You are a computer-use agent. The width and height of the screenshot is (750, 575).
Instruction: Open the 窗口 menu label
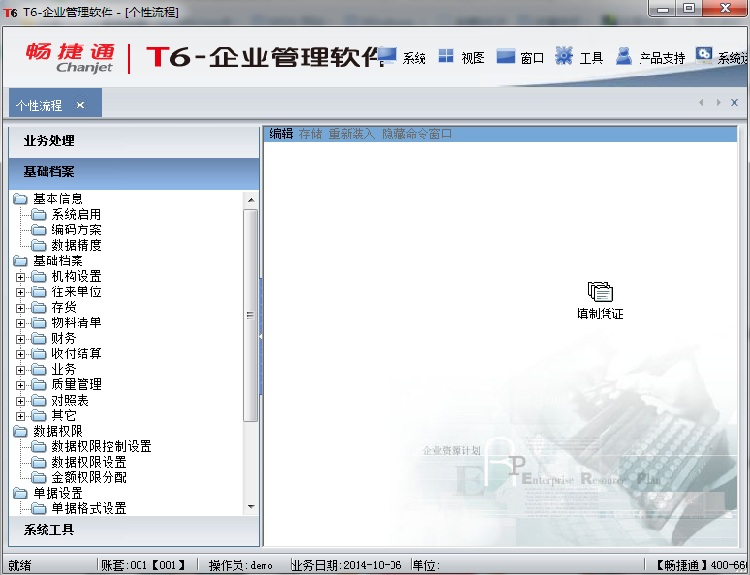tap(532, 58)
